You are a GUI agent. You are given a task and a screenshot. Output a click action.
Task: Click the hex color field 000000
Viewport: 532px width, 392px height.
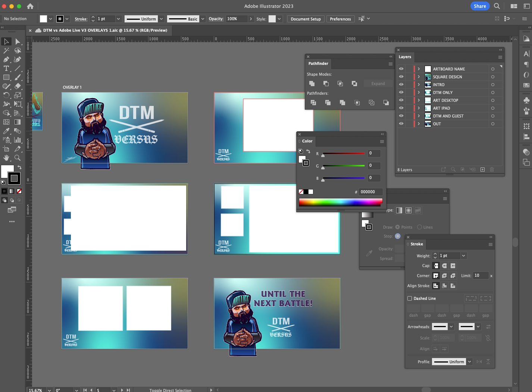[x=370, y=192]
